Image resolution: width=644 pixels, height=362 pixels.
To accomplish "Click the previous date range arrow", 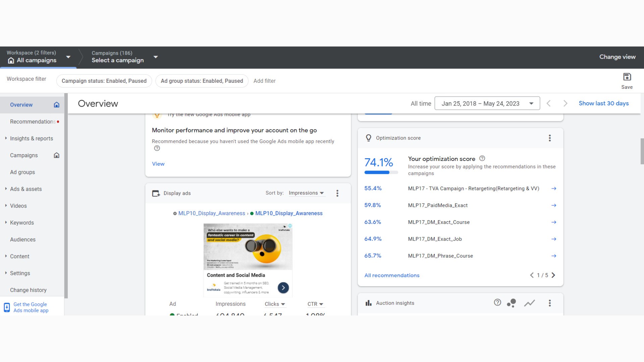I will (x=549, y=104).
